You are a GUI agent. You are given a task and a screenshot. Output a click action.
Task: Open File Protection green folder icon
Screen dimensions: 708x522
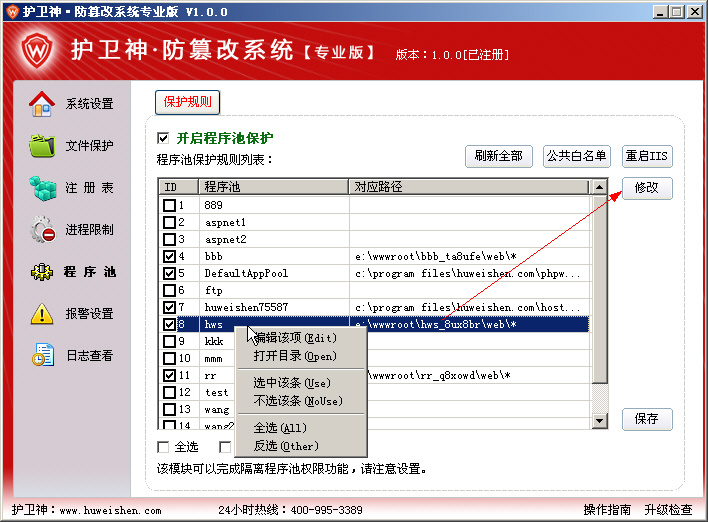pos(42,146)
